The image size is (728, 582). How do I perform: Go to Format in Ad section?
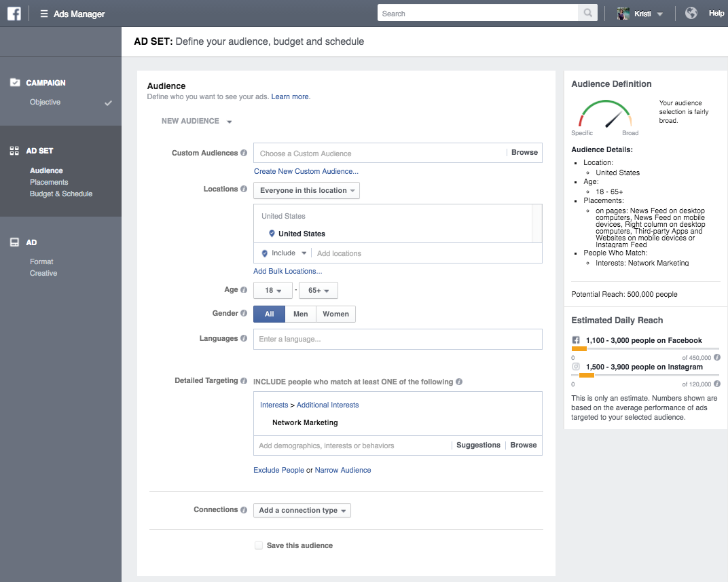[41, 261]
